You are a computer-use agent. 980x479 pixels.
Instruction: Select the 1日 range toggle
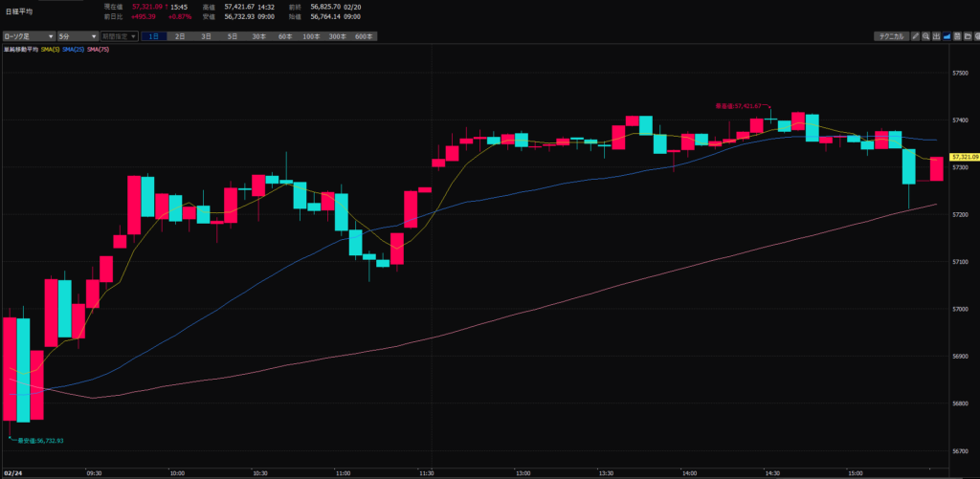pos(153,36)
